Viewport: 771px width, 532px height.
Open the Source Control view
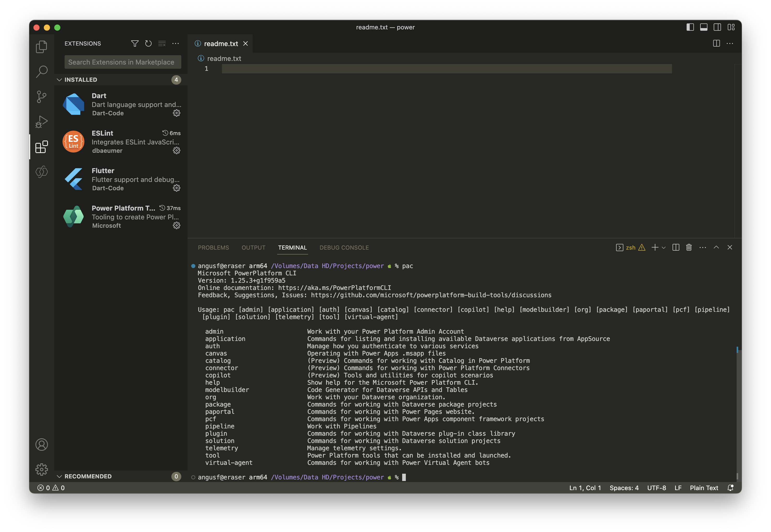pos(41,97)
